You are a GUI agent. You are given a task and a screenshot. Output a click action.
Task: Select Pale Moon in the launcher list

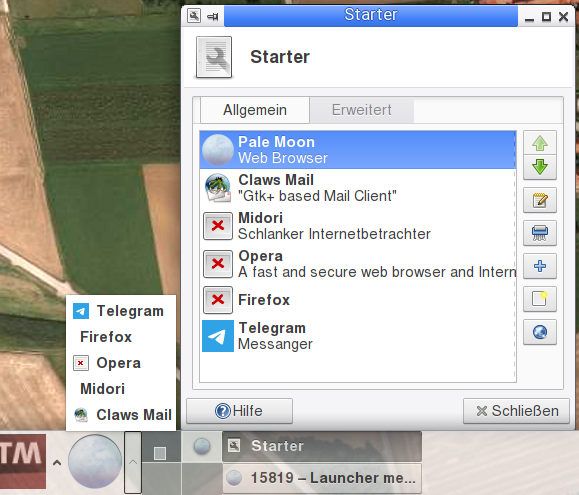click(357, 150)
